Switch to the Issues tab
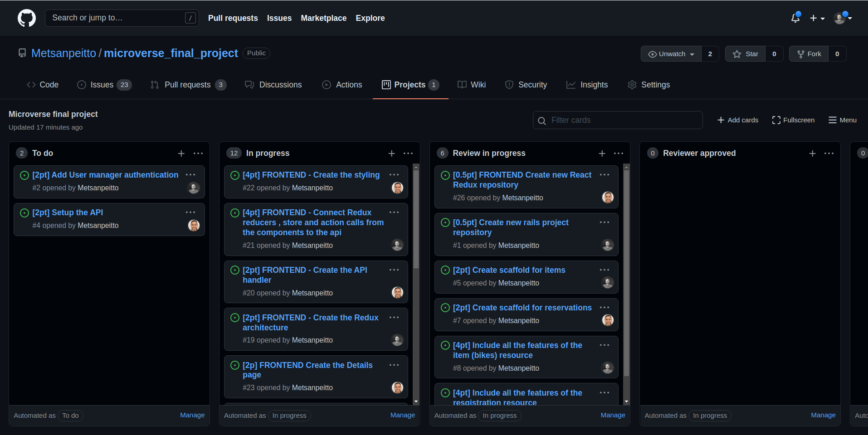The width and height of the screenshot is (868, 435). [104, 85]
